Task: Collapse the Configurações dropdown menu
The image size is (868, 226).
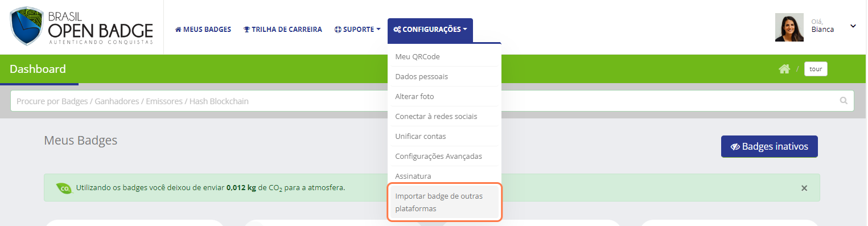Action: (x=430, y=30)
